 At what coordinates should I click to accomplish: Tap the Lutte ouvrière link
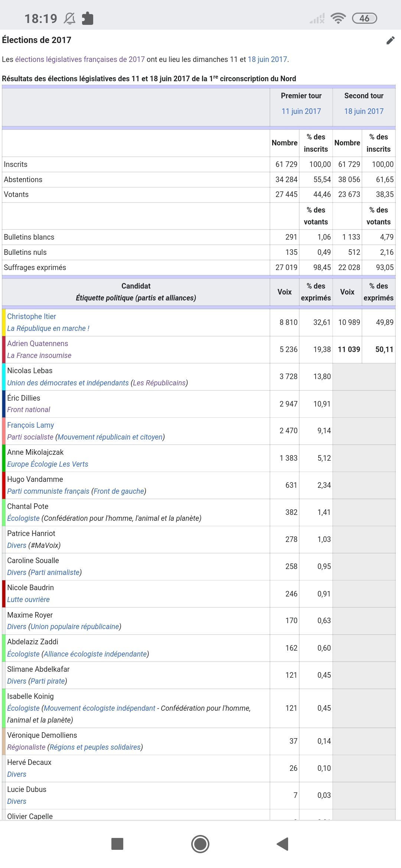pyautogui.click(x=28, y=599)
